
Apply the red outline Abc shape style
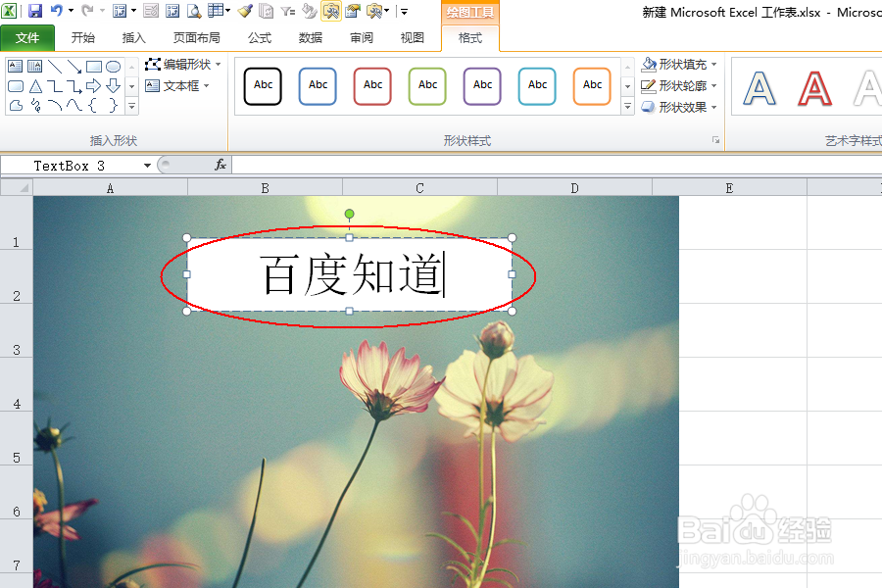tap(372, 86)
